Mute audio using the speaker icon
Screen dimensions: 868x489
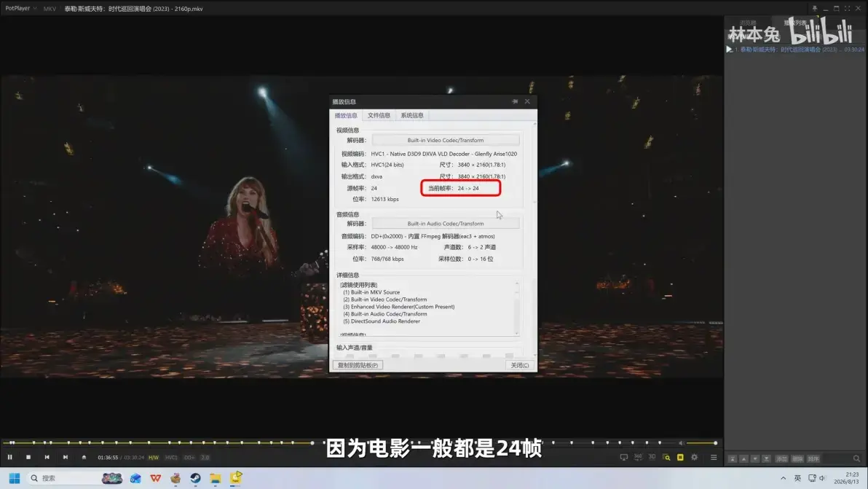(681, 443)
